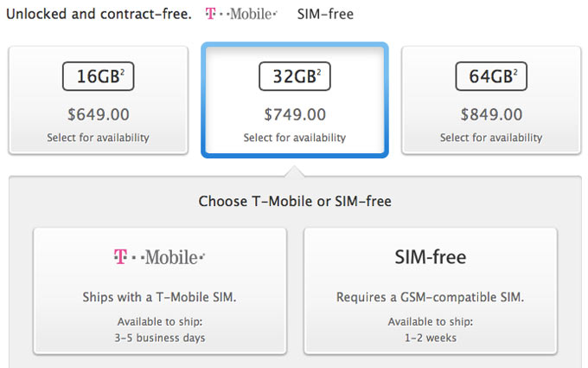Click the T-Mobile logo in the carrier card
Viewport: 588px width, 368px height.
[160, 257]
